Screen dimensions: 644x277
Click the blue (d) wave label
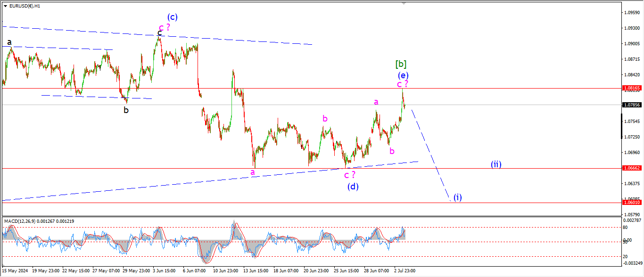353,186
